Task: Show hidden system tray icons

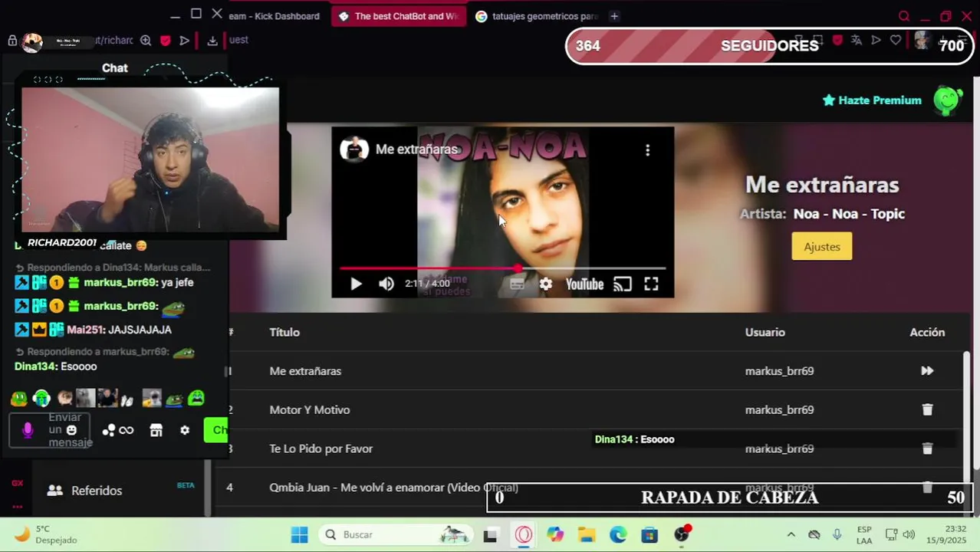Action: [x=791, y=534]
